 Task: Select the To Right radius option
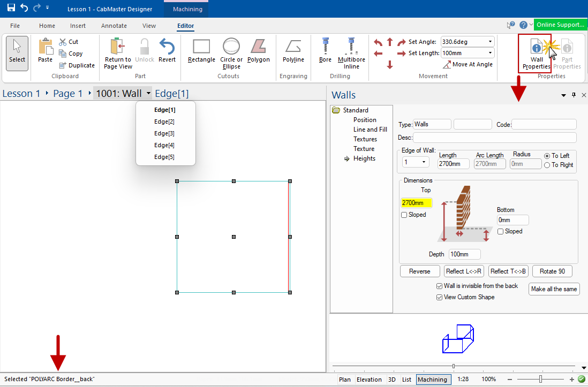pos(547,165)
